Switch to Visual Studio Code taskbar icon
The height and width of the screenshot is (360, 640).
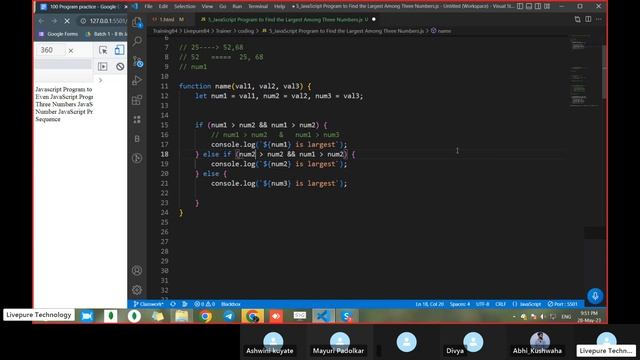click(x=323, y=316)
